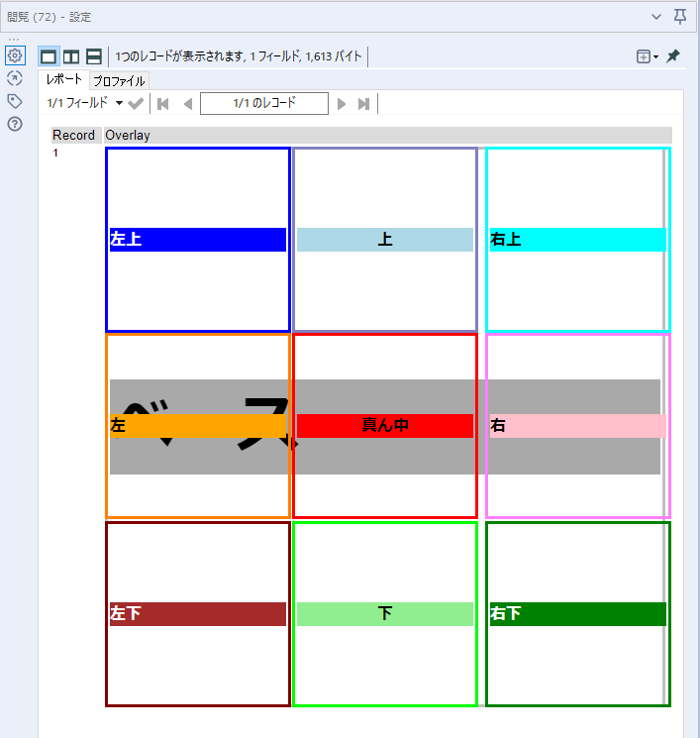This screenshot has height=738, width=700.
Task: Open the configuration gear icon in sidebar
Action: 15,55
